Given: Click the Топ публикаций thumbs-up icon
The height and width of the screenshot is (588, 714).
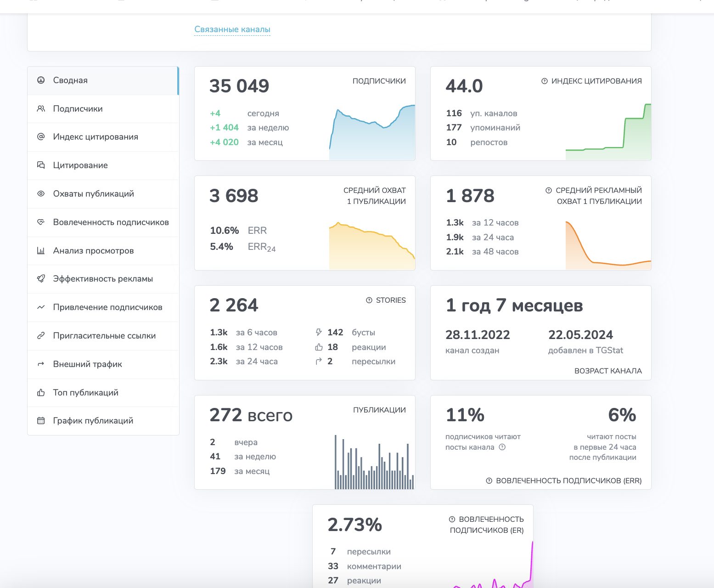Looking at the screenshot, I should (x=41, y=392).
